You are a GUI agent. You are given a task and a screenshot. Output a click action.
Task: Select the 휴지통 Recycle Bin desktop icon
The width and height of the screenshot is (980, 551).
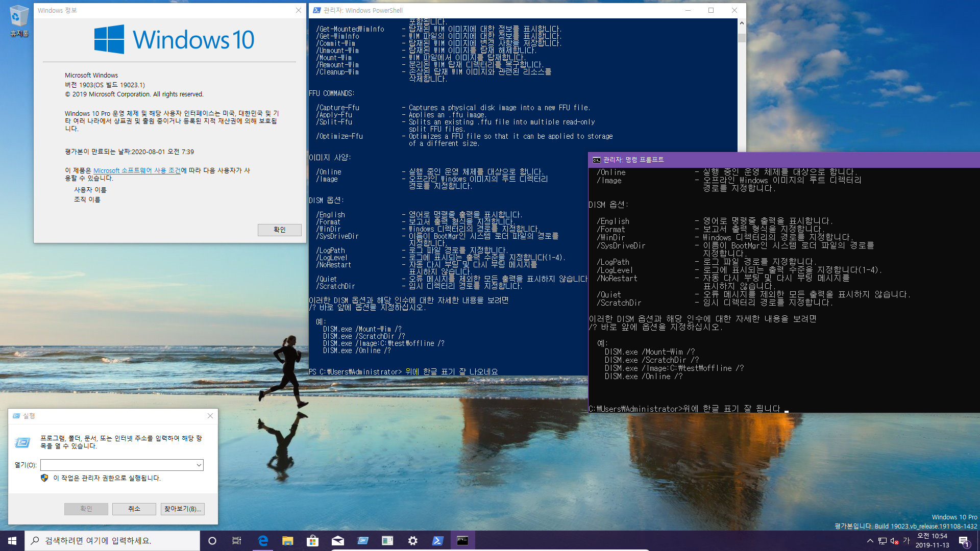pyautogui.click(x=19, y=20)
